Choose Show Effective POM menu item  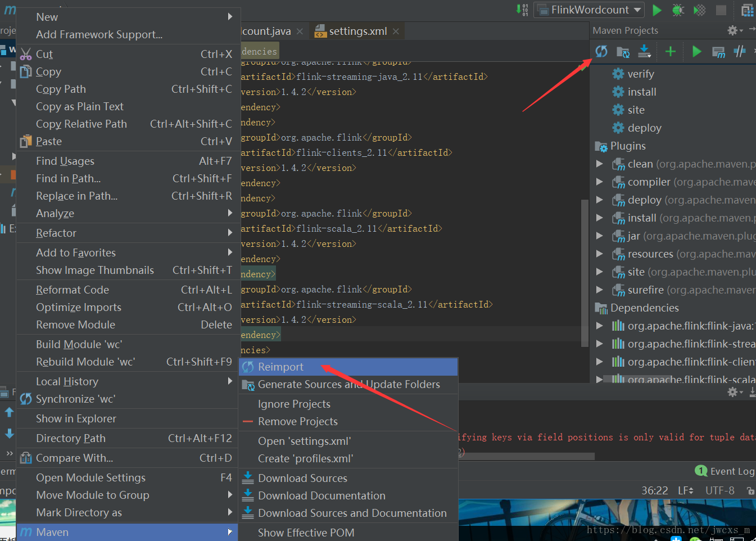tap(348, 533)
